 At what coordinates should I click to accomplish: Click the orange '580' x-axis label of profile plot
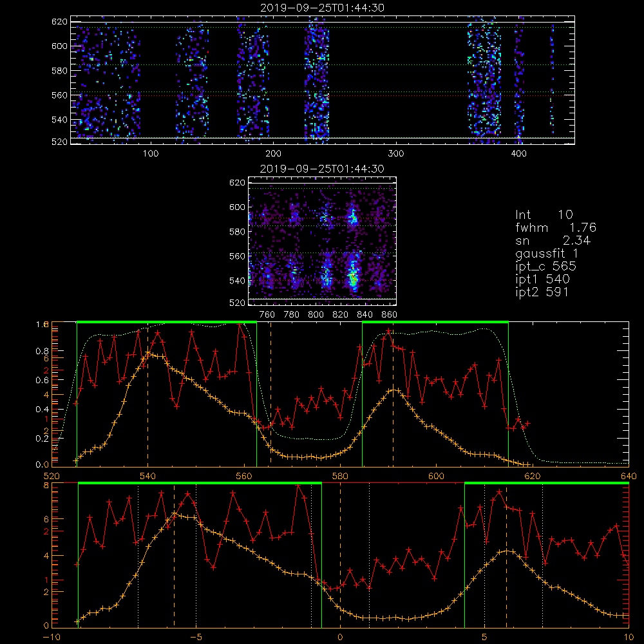pos(340,476)
